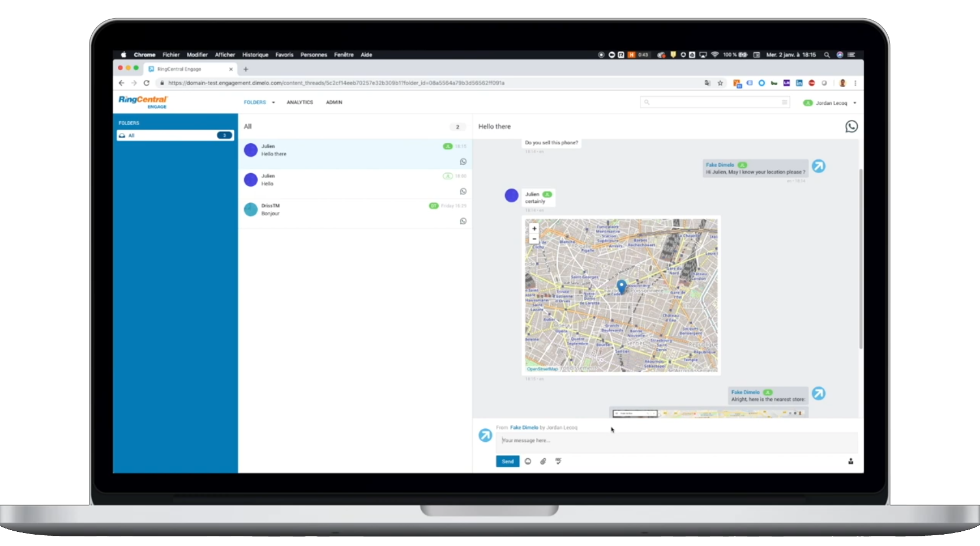Open the search filter options beside the search field

[785, 103]
